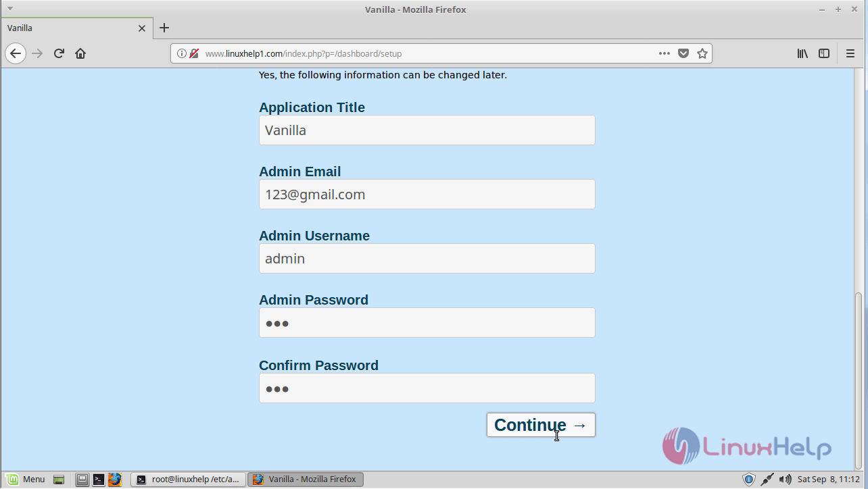Toggle the sidebar view
The image size is (868, 489).
click(824, 53)
